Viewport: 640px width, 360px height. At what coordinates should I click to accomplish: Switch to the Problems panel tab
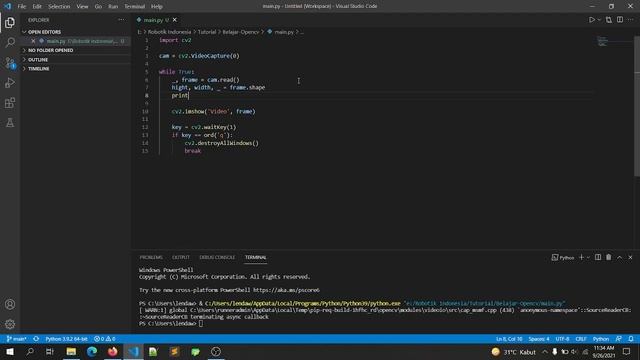(x=151, y=257)
